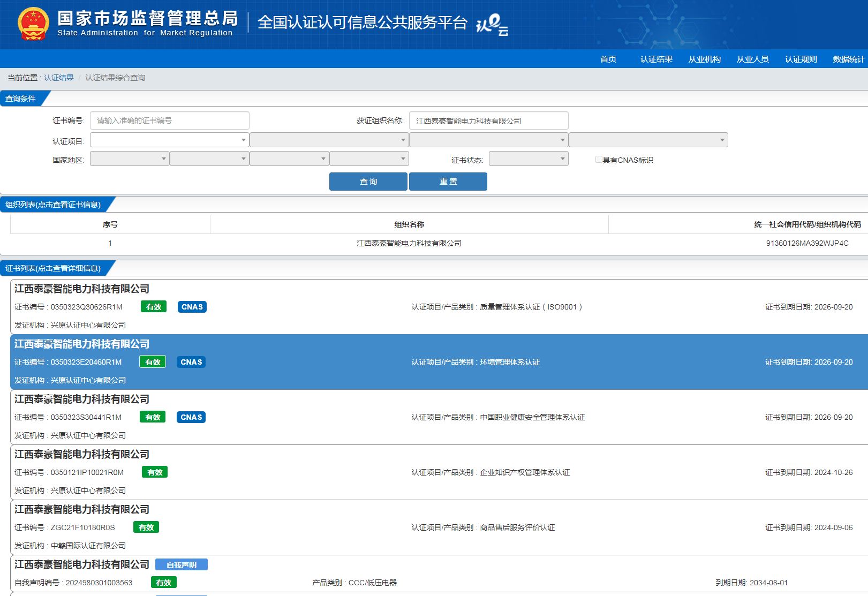Click 有效 status badge for 0350323Q30626R1M

coord(154,307)
